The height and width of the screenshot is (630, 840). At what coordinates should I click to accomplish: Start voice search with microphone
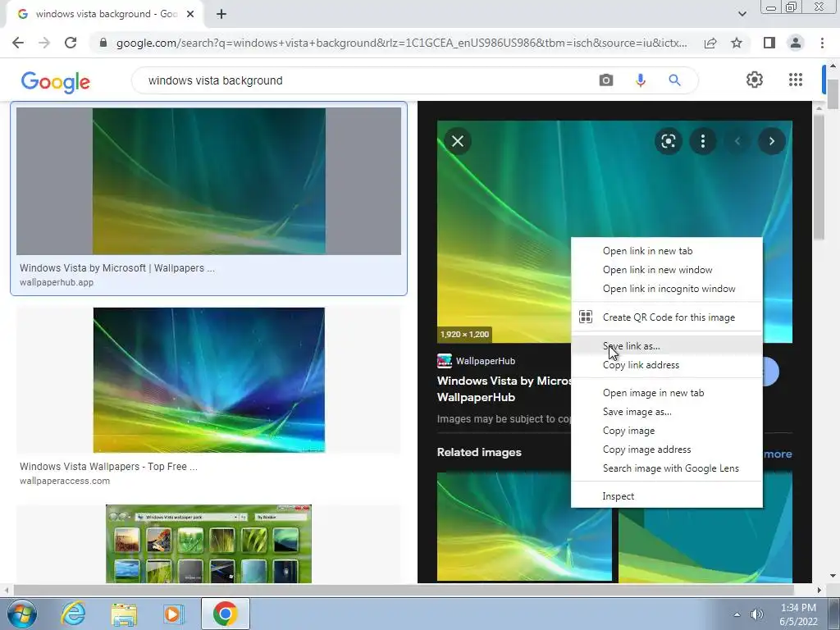(640, 80)
